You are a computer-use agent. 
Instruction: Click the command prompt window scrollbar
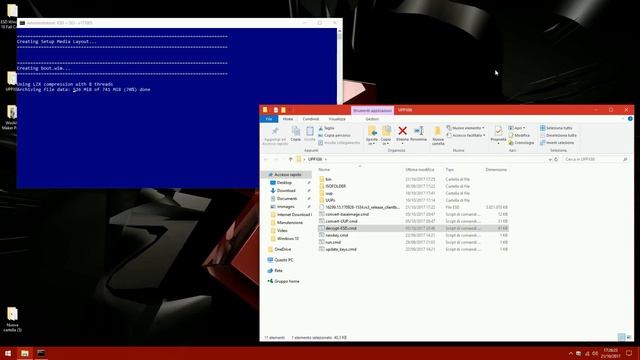click(x=339, y=67)
